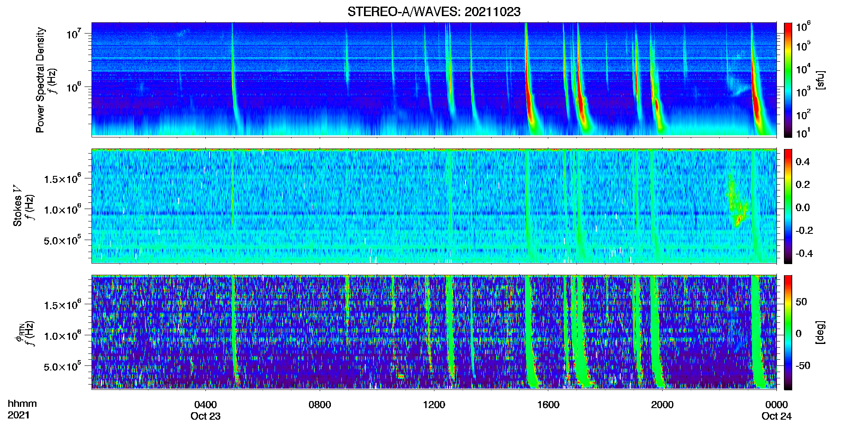Select the [deg] colorbar unit label

tap(820, 332)
